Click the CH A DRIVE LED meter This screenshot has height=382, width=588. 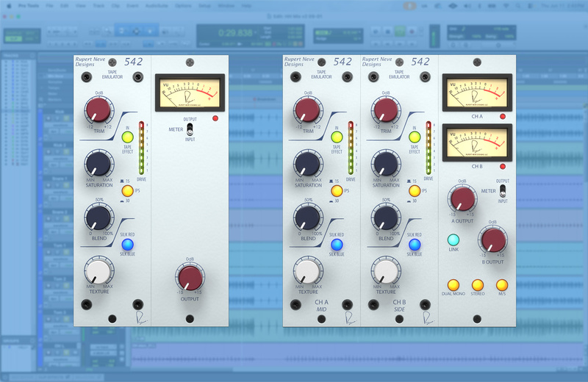(x=351, y=148)
